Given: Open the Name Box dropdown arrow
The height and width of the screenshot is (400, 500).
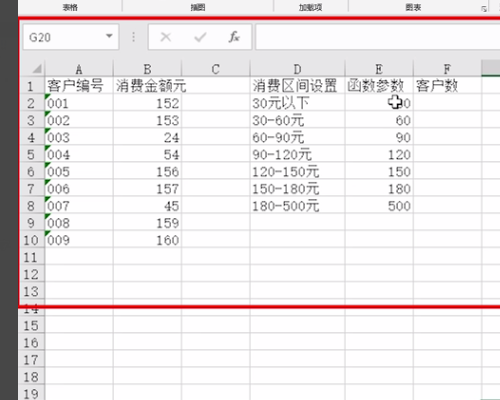Looking at the screenshot, I should click(109, 36).
